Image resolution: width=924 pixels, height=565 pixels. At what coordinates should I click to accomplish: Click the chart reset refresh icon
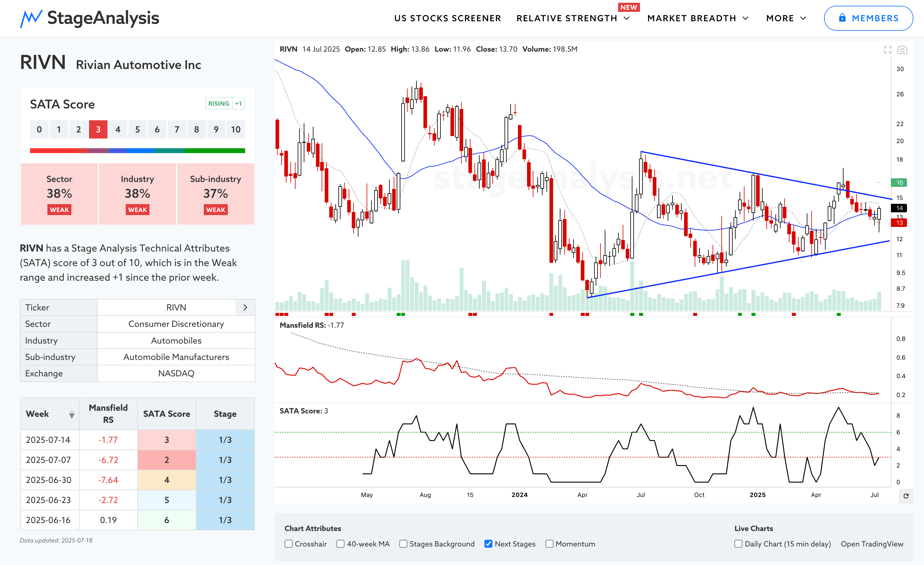pos(906,496)
